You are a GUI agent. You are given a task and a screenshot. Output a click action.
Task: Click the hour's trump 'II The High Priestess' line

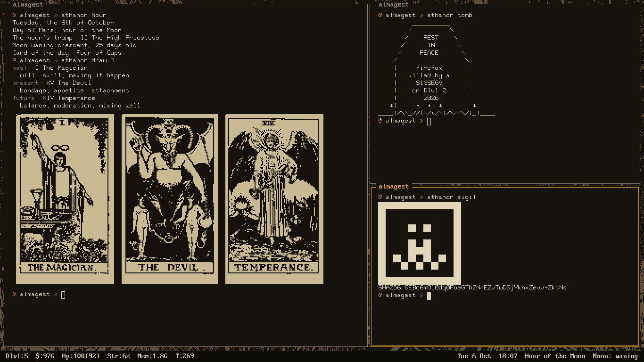click(86, 38)
